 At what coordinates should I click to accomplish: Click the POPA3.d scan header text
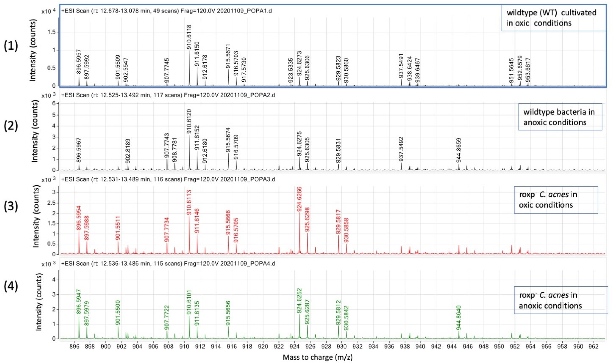[x=168, y=179]
